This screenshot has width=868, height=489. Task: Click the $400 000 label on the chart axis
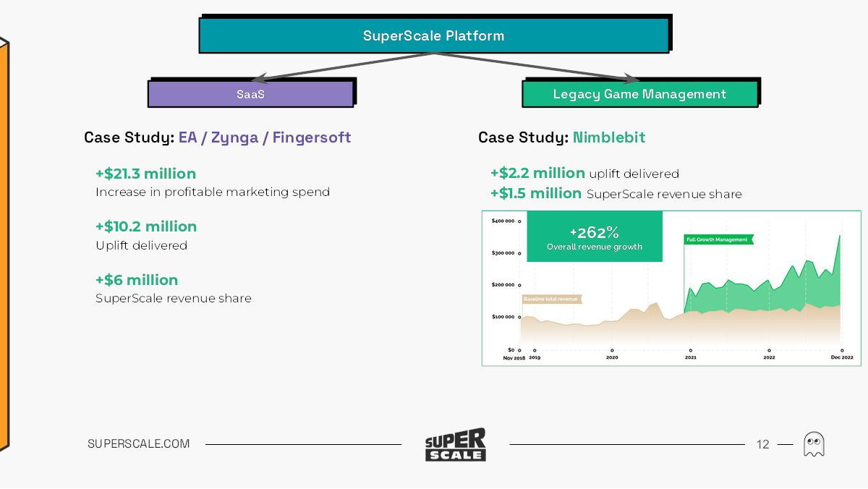point(502,221)
